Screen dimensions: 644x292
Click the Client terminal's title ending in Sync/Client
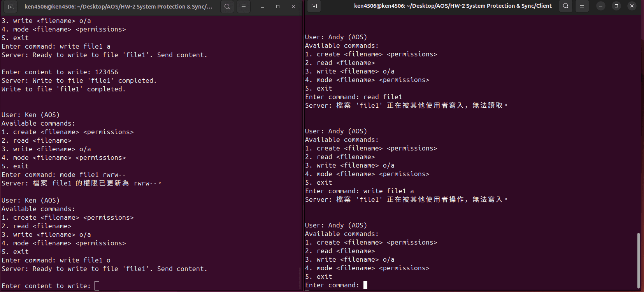tap(453, 6)
